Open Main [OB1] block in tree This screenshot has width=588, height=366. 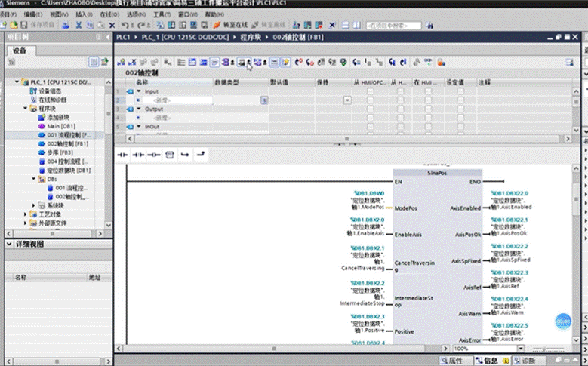[61, 126]
